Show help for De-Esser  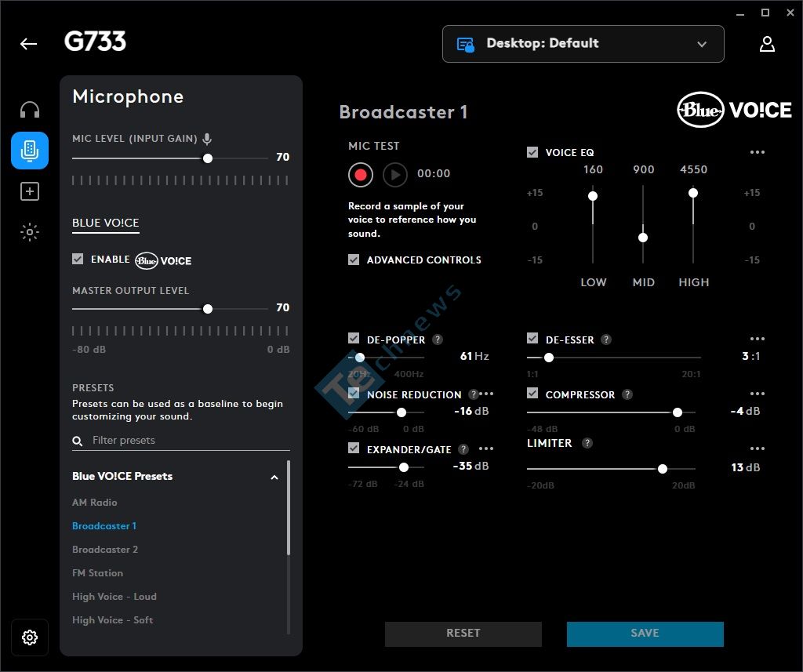[x=606, y=339]
